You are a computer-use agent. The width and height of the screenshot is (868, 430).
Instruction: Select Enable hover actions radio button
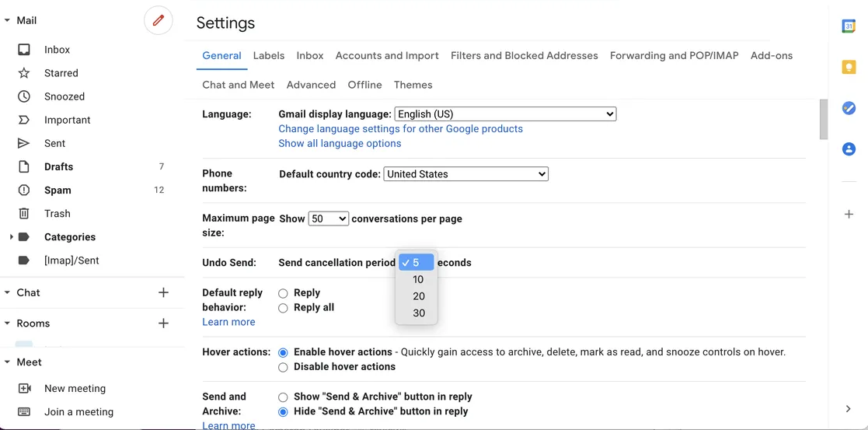[x=283, y=352]
